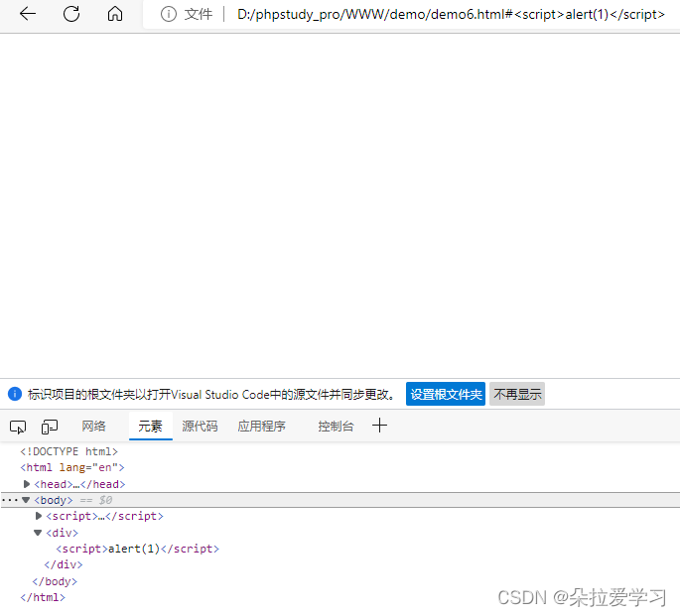Image resolution: width=680 pixels, height=616 pixels.
Task: Open the 控制台 tab
Action: (x=336, y=427)
